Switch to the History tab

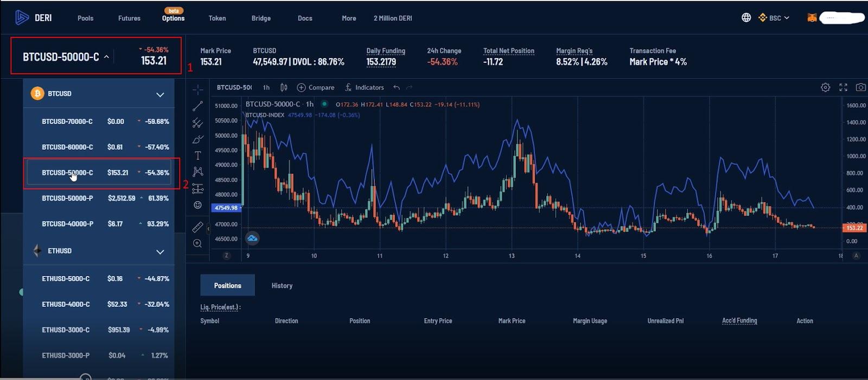(x=282, y=286)
